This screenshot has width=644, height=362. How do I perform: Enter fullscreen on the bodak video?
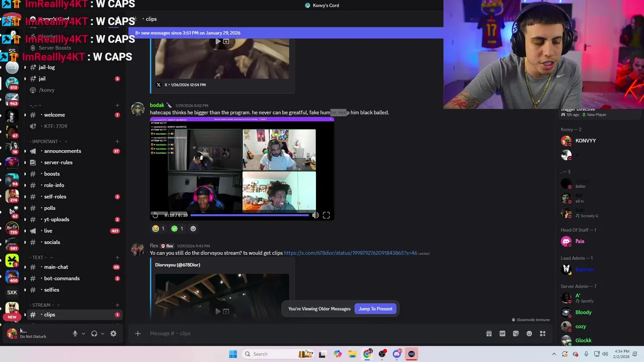click(327, 215)
